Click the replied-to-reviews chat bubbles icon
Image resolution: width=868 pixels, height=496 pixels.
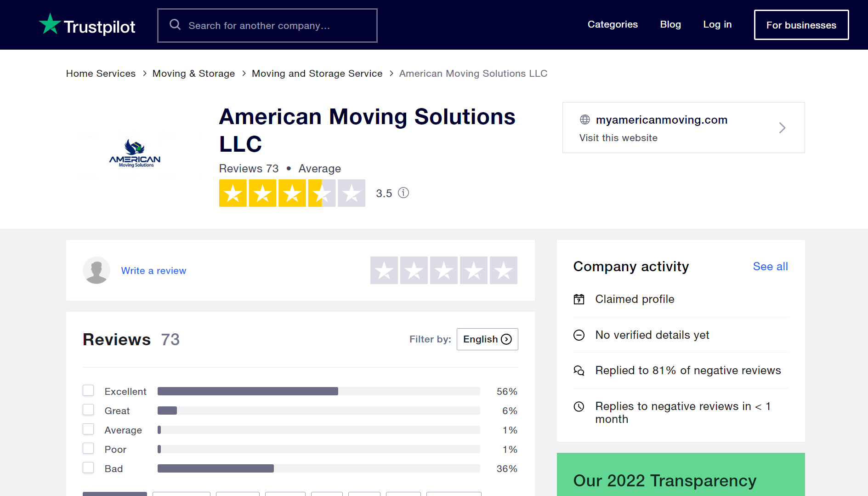pos(579,371)
